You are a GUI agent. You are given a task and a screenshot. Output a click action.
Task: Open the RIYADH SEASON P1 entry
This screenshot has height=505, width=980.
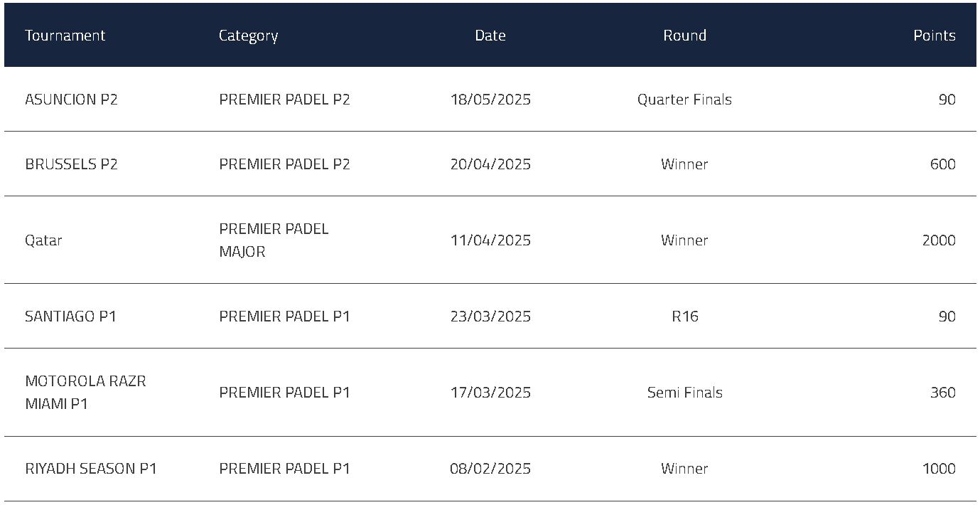[x=90, y=469]
